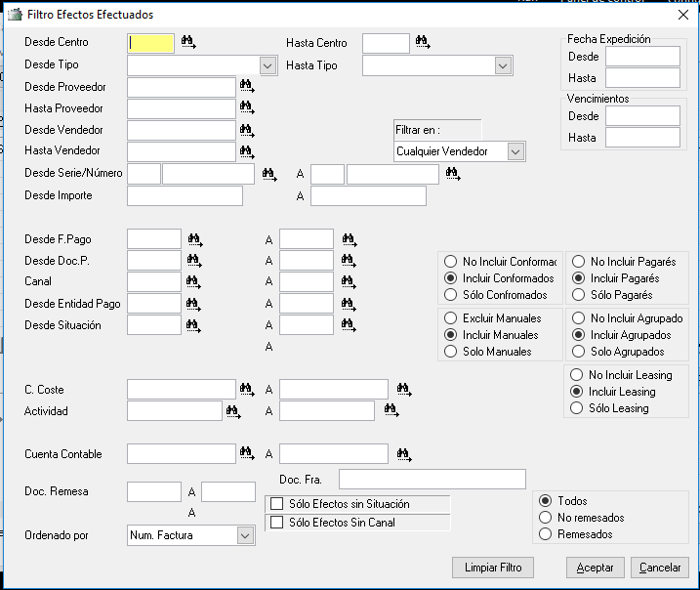Click binoculars next to Desde F.Pago field

pos(195,240)
